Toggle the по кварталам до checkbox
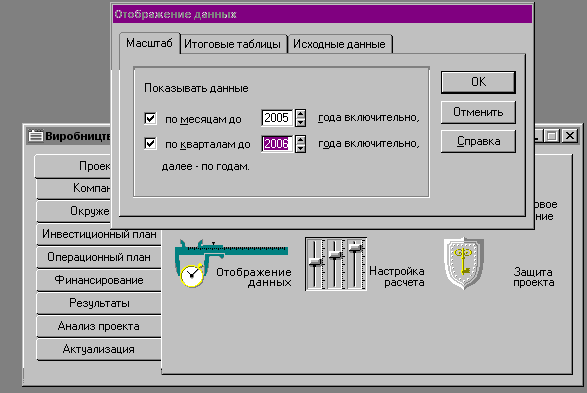 150,144
